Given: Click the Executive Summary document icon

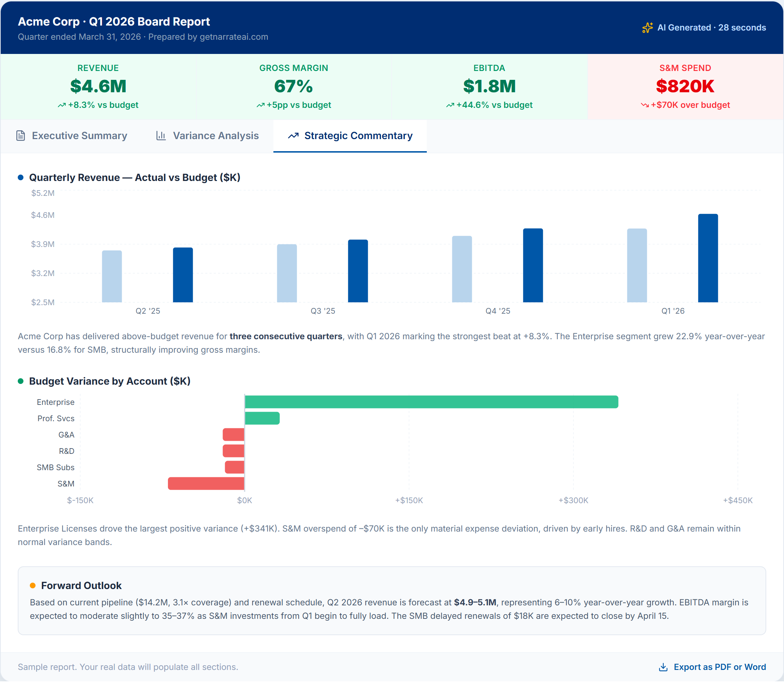Looking at the screenshot, I should coord(21,136).
